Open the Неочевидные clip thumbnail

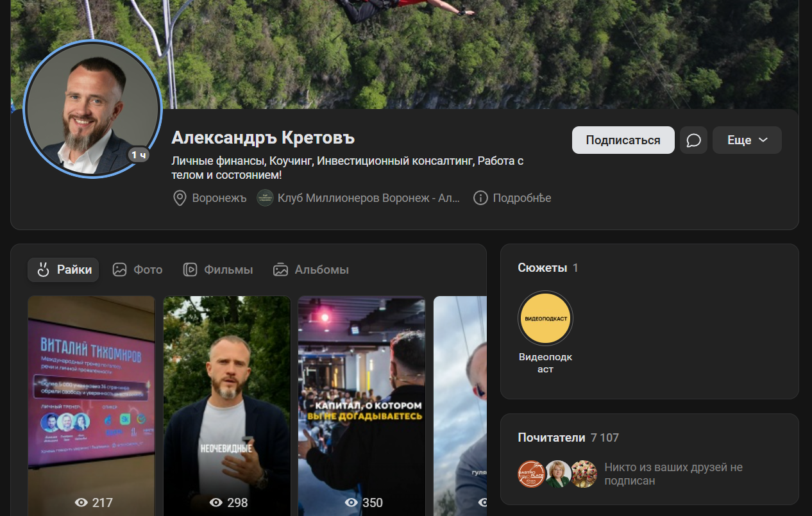pyautogui.click(x=226, y=404)
